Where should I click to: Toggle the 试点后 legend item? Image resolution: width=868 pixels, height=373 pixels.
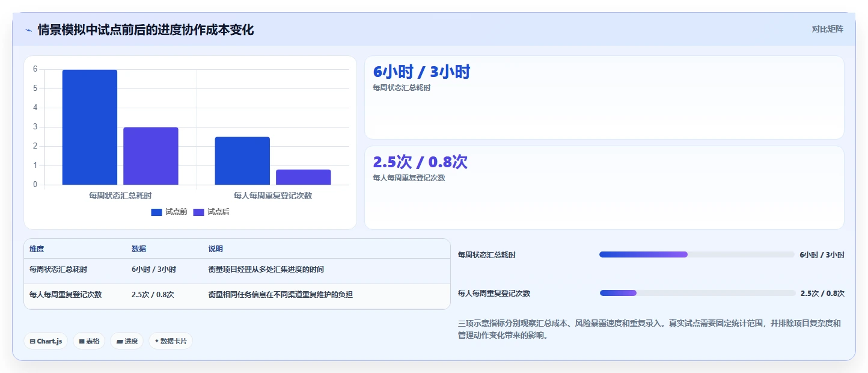coord(211,212)
